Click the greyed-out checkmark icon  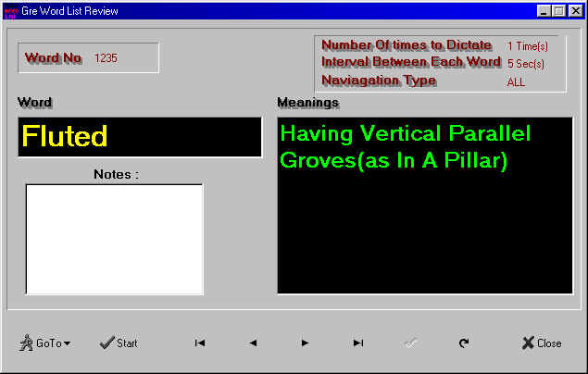tap(410, 343)
